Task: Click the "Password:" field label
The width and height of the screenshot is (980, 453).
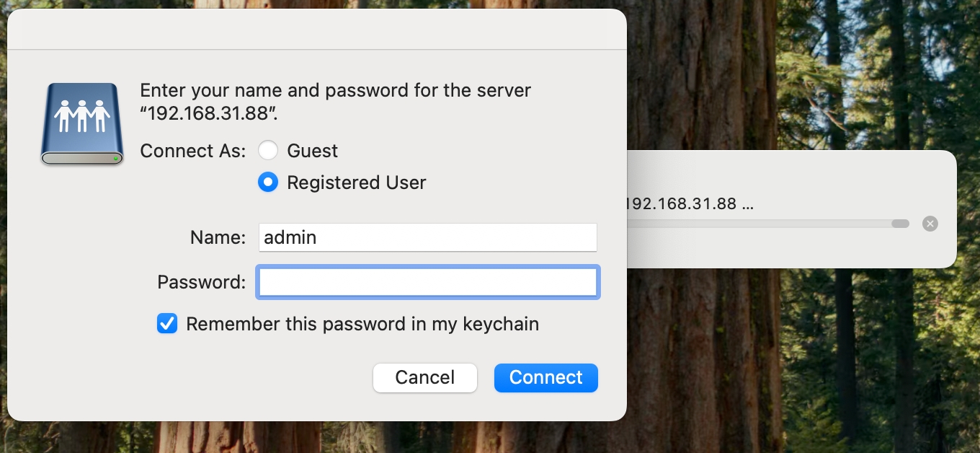Action: (202, 282)
